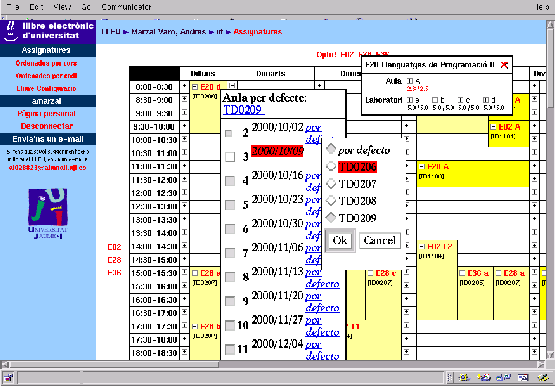The width and height of the screenshot is (555, 386).
Task: Click the Universitat Jaume I logo
Action: coord(47,213)
